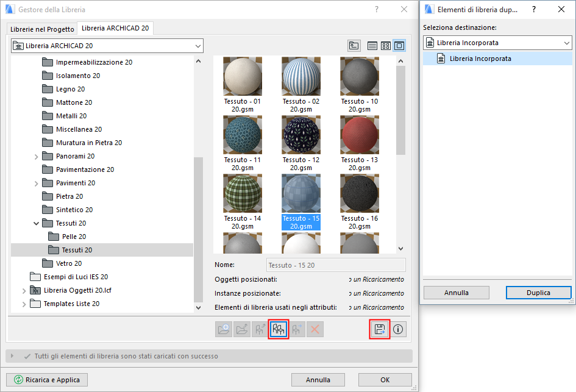Click the save/export library item icon

coord(380,329)
